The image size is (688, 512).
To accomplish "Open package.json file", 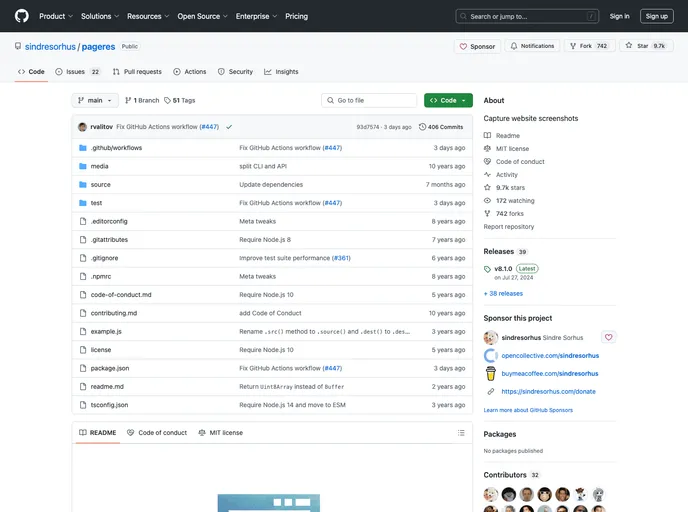I will click(110, 369).
